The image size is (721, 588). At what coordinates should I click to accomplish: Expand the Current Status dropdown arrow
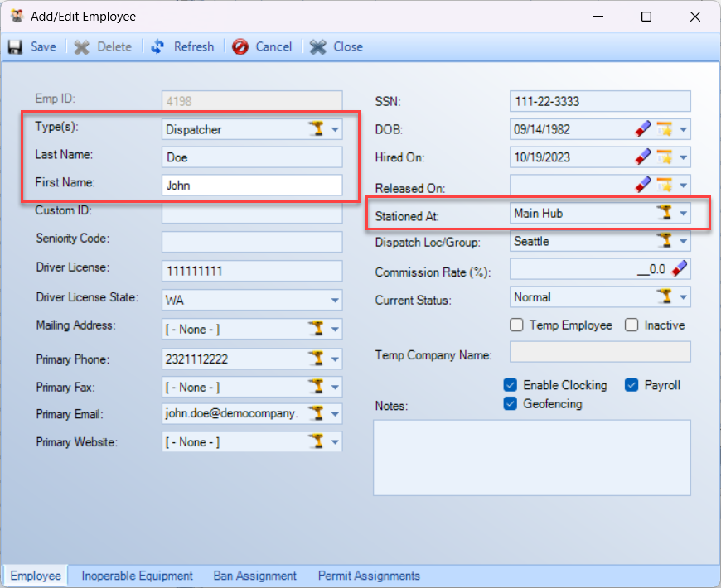[x=684, y=297]
